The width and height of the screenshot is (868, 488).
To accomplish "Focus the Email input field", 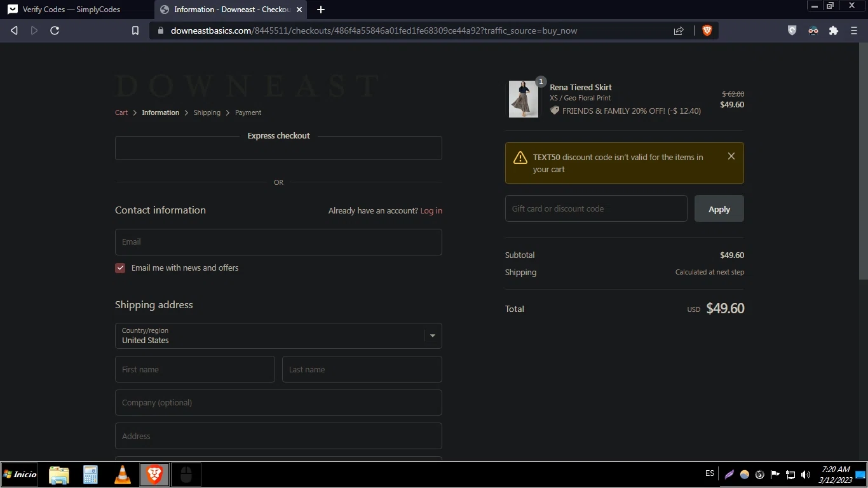I will (x=278, y=242).
